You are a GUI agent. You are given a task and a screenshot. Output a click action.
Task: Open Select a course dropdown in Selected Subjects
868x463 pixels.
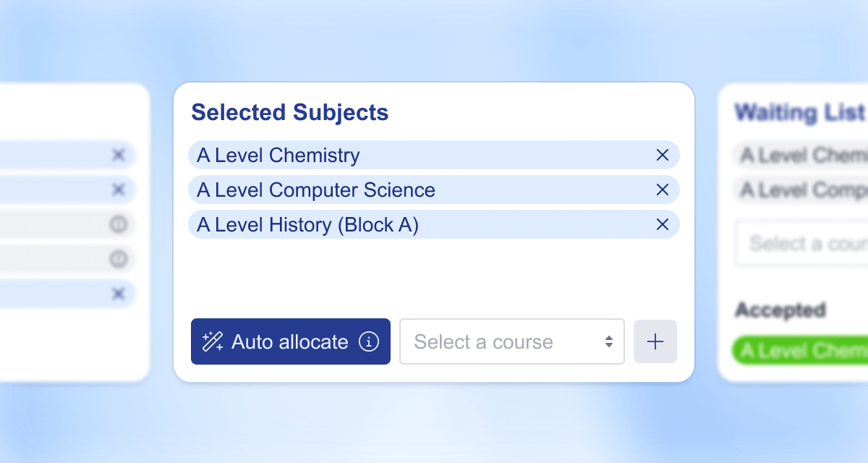tap(511, 341)
